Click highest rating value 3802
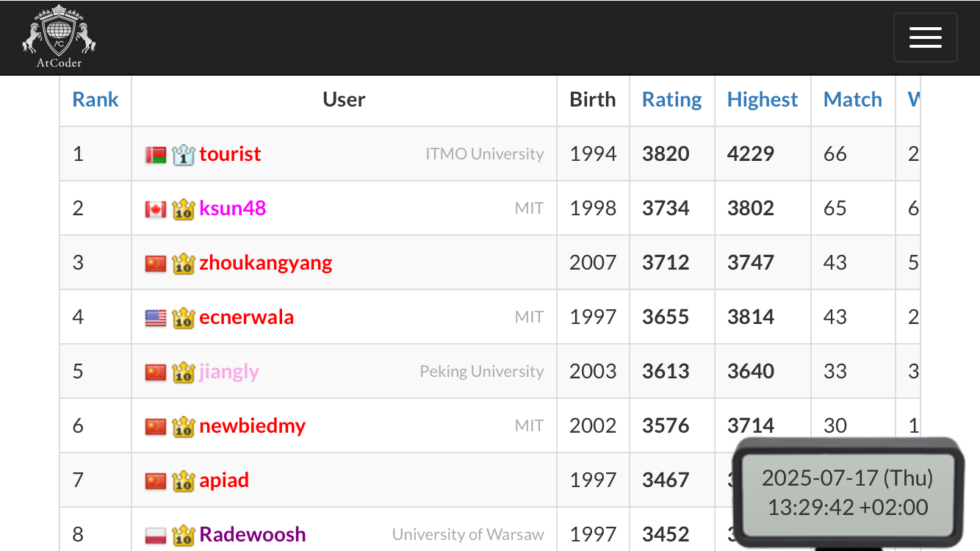980x551 pixels. coord(751,209)
